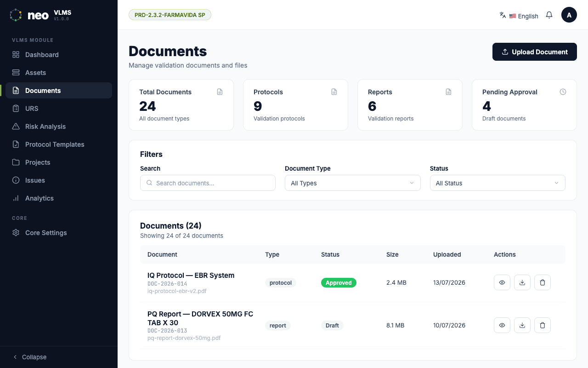This screenshot has width=588, height=368.
Task: Click the Document column header
Action: click(x=162, y=254)
